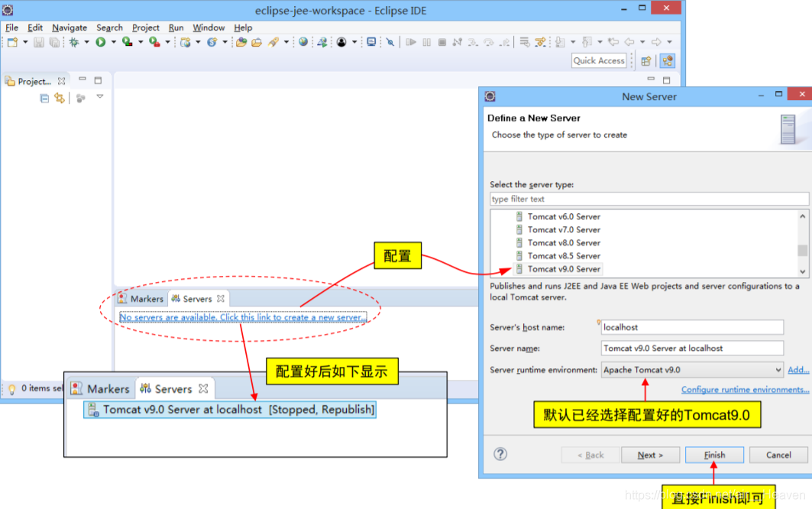Open the Help menu
Image resolution: width=812 pixels, height=509 pixels.
243,28
